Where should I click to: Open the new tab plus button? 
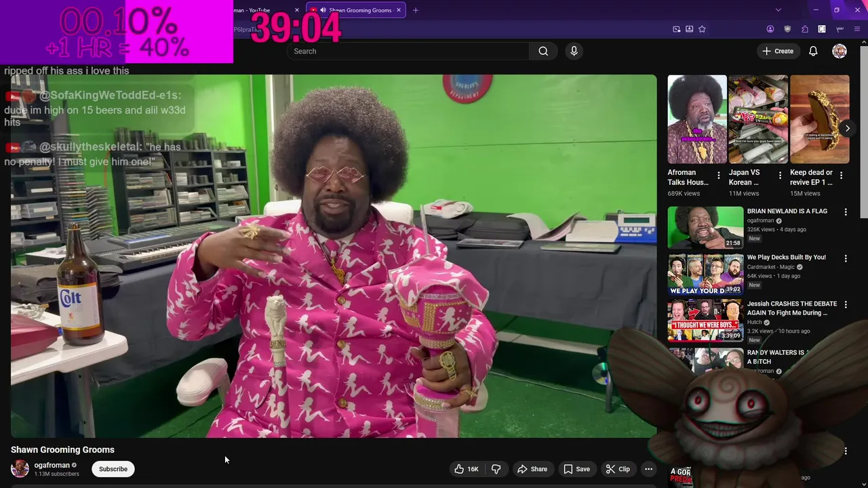tap(416, 10)
